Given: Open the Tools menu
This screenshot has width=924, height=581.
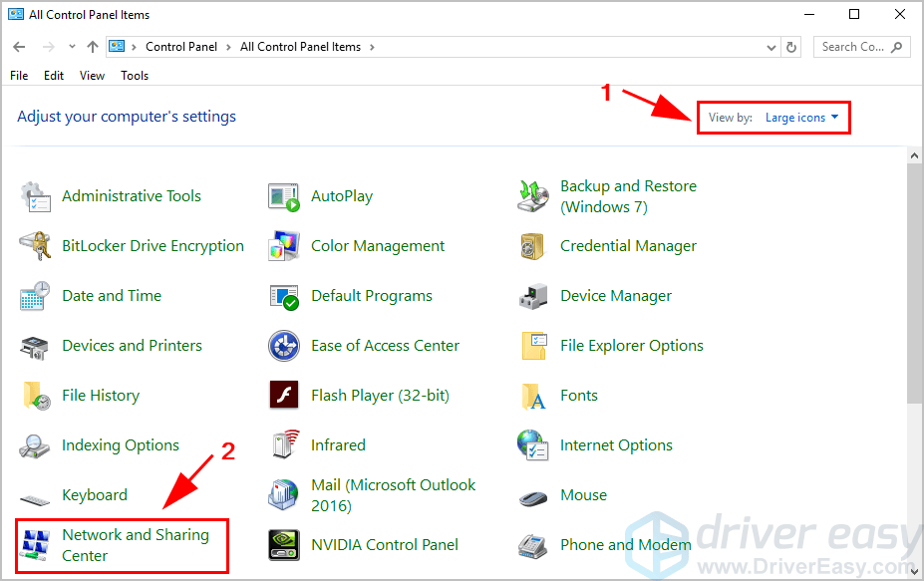Looking at the screenshot, I should (135, 76).
